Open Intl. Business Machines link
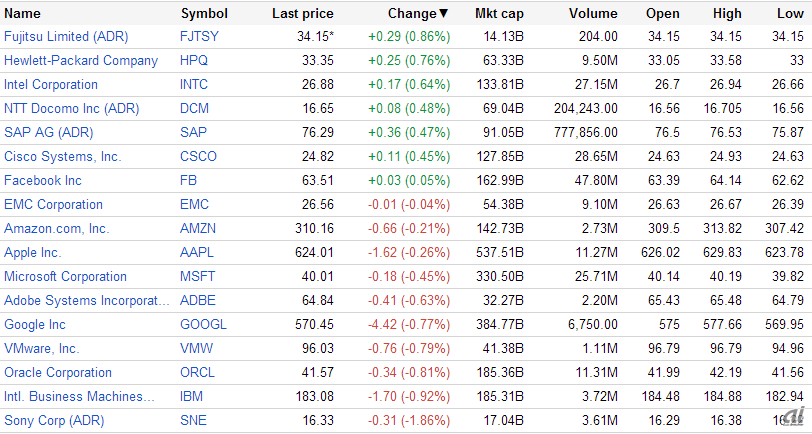Image resolution: width=812 pixels, height=434 pixels. click(80, 397)
